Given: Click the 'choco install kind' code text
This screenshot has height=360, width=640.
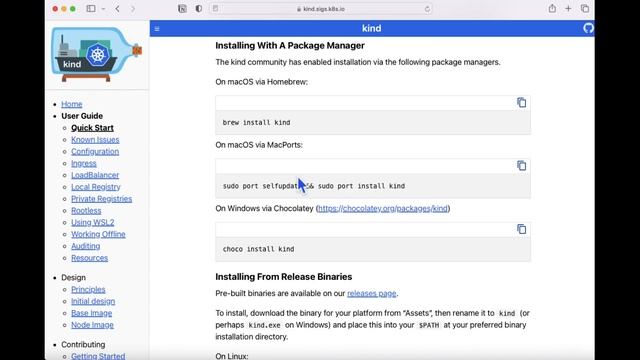Looking at the screenshot, I should pyautogui.click(x=258, y=249).
